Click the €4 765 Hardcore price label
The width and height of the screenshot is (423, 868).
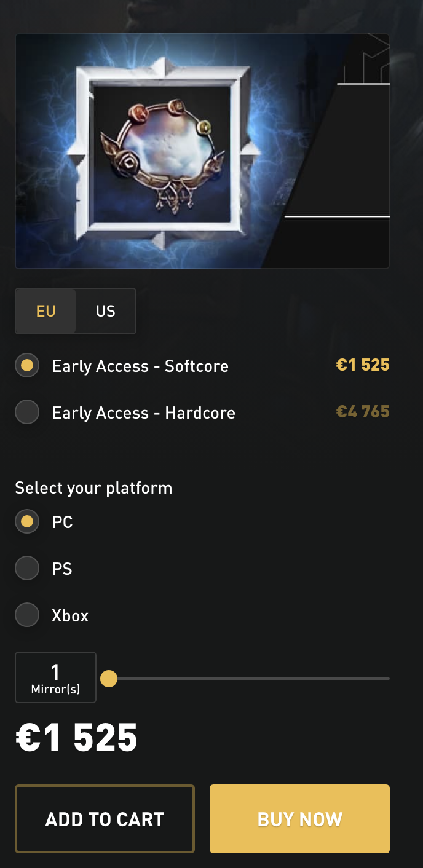pyautogui.click(x=363, y=412)
